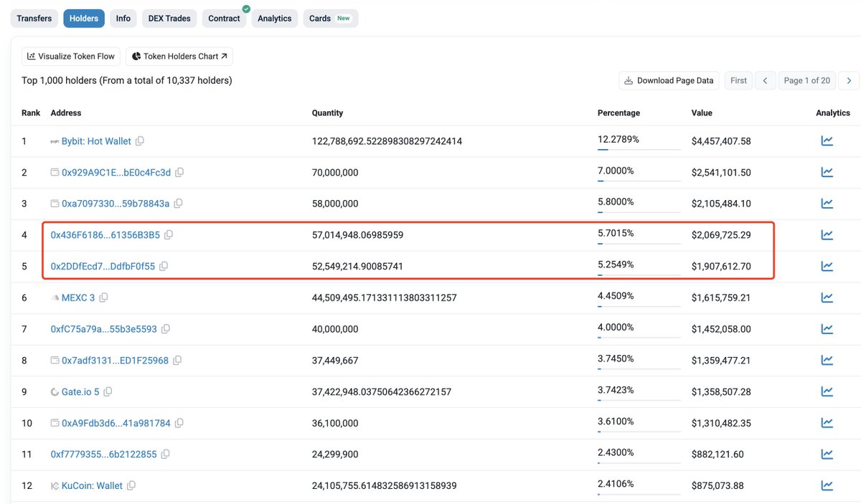
Task: Select the Holders tab
Action: (x=84, y=19)
